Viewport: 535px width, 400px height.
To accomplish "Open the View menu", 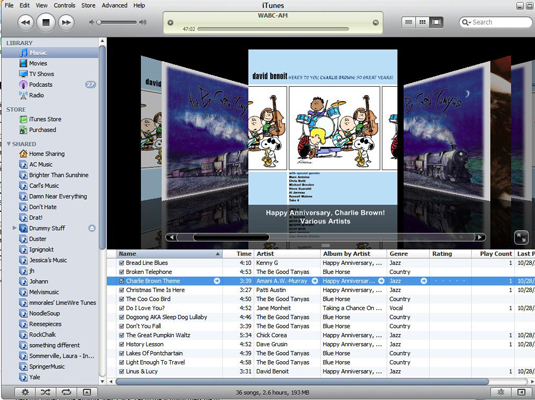I will pyautogui.click(x=42, y=5).
